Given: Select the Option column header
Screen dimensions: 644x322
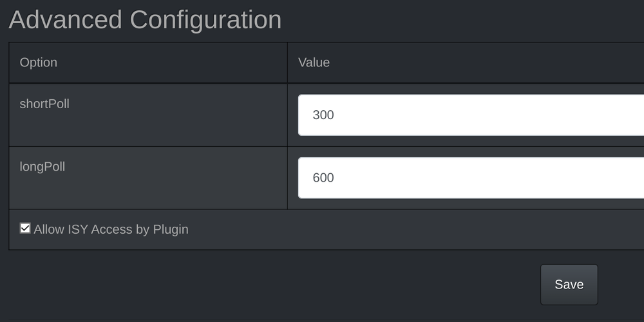Looking at the screenshot, I should click(x=39, y=62).
